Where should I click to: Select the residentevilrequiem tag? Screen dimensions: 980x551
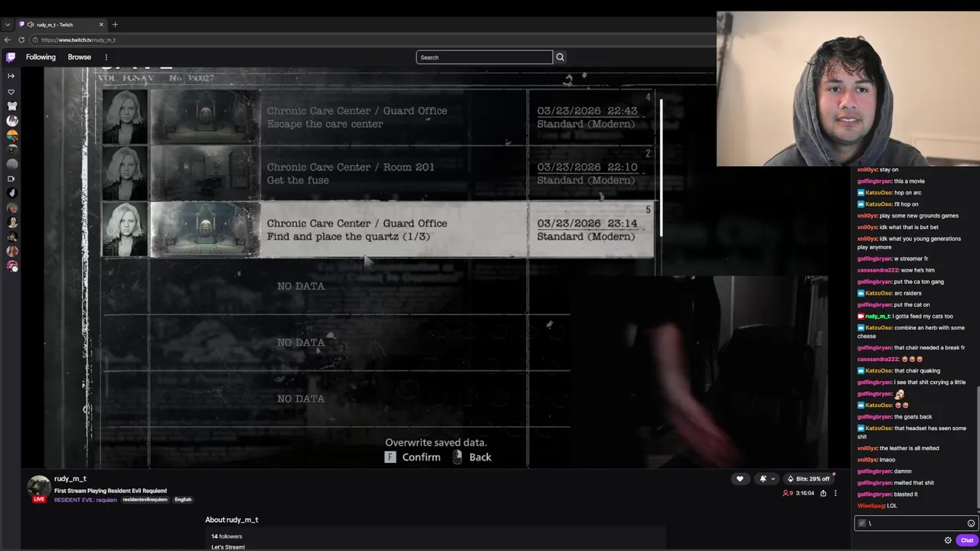point(145,500)
